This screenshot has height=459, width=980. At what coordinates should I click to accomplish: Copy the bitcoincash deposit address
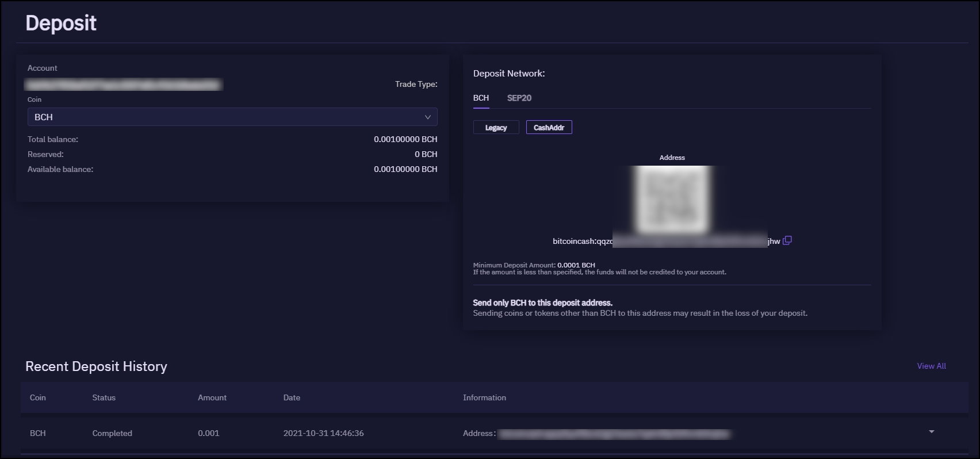coord(787,240)
